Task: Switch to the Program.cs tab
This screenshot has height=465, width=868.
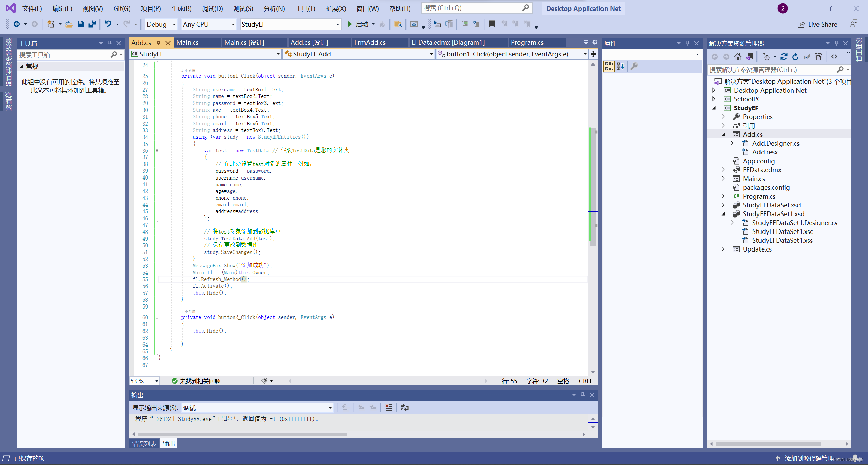Action: coord(527,42)
